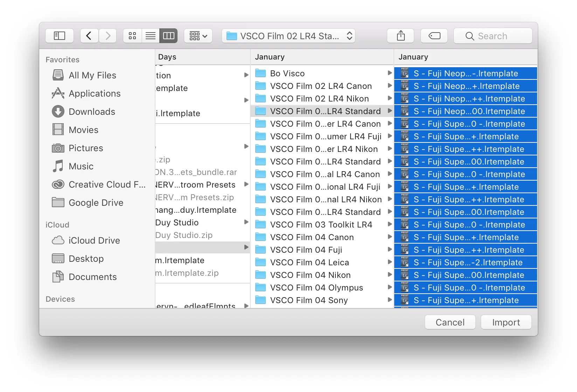Select S - Fuji Neop...++.lrtemplate file
The image size is (577, 392).
click(466, 99)
